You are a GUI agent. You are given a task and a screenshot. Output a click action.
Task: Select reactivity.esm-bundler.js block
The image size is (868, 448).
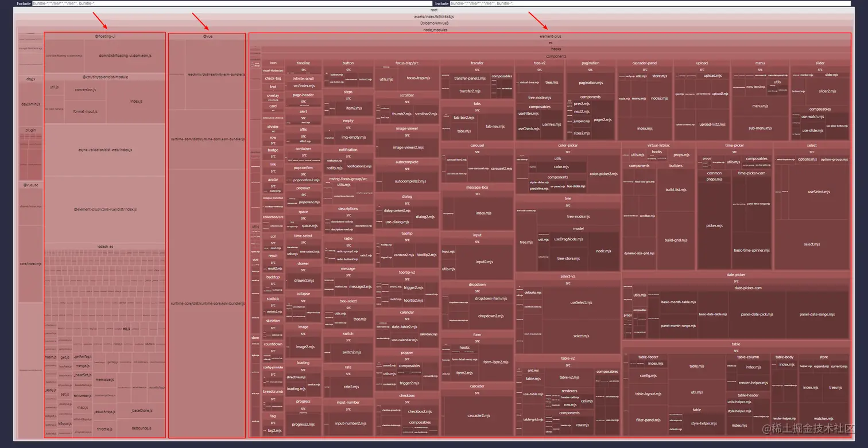[215, 75]
